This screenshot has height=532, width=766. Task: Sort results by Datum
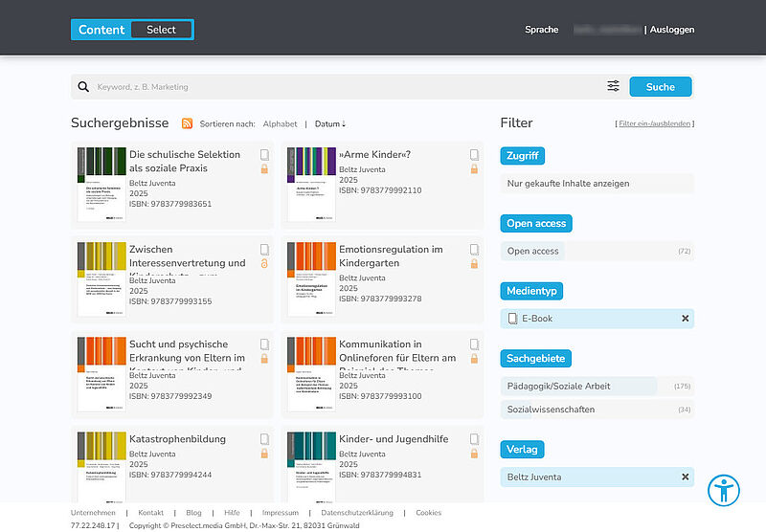pyautogui.click(x=329, y=123)
